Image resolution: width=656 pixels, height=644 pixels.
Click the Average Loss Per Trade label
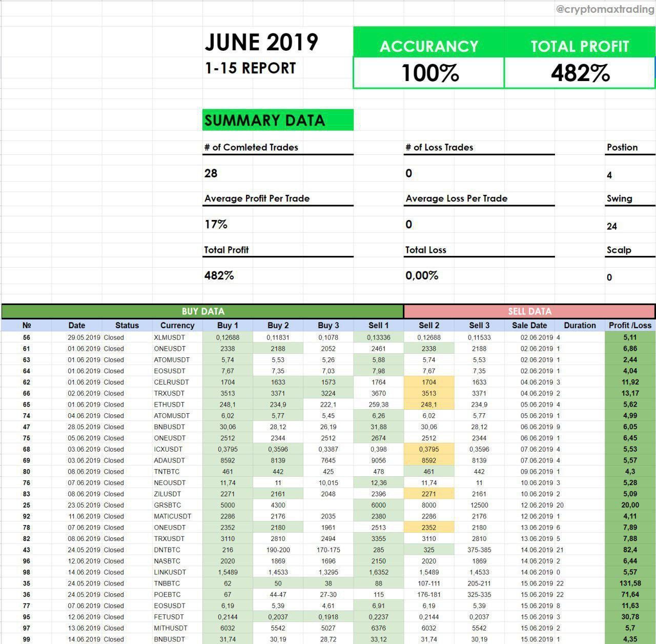click(456, 198)
